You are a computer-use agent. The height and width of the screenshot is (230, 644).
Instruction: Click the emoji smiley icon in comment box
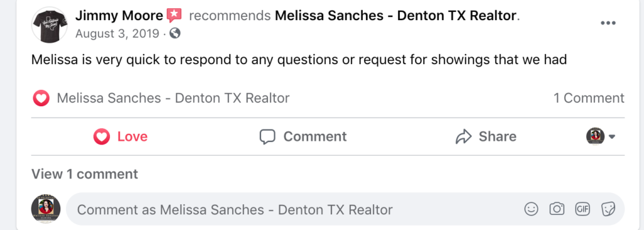[x=531, y=209]
